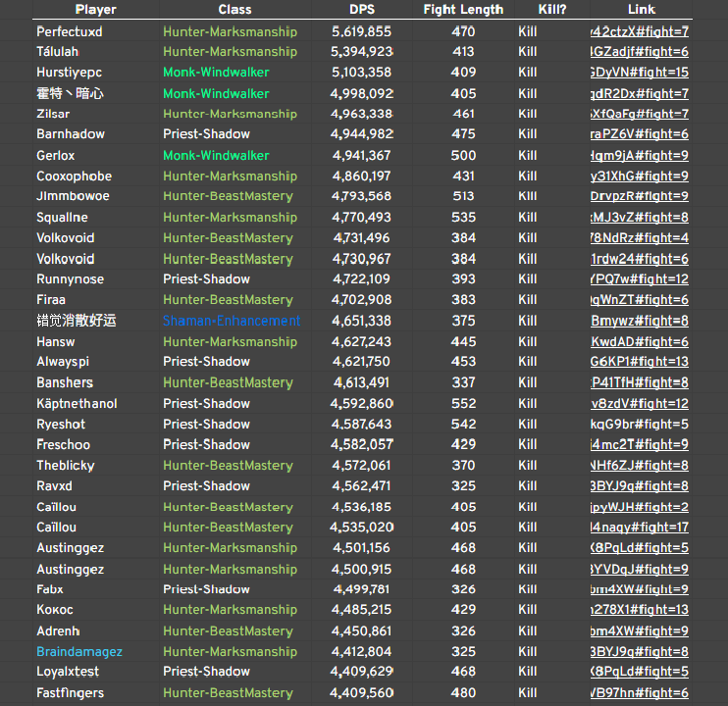Image resolution: width=728 pixels, height=706 pixels.
Task: Select the Class column header
Action: coord(234,9)
